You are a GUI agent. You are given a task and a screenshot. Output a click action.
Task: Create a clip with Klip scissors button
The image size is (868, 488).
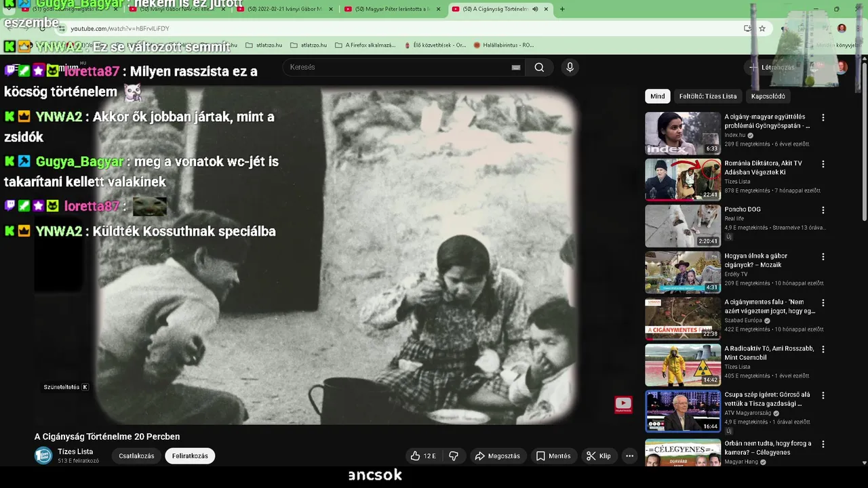point(599,456)
